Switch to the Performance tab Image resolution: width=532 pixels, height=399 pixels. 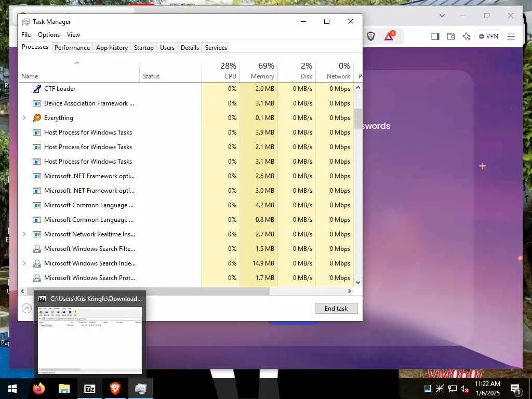pos(72,47)
